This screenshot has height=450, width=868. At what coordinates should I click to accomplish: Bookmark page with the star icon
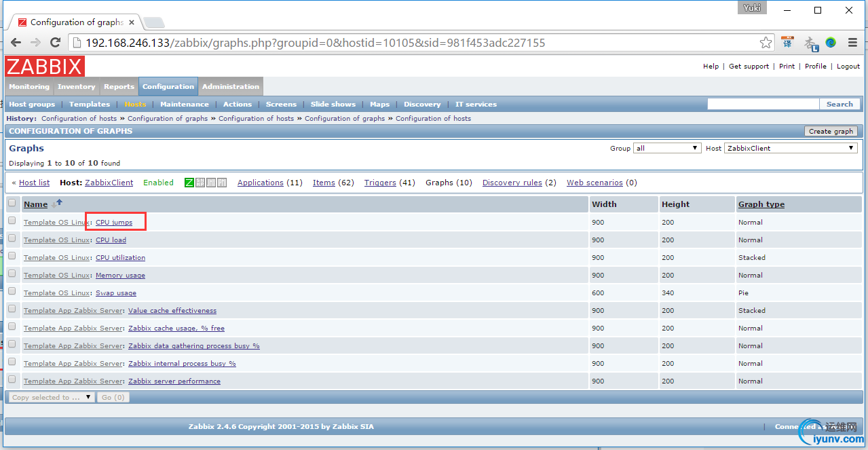pyautogui.click(x=766, y=43)
